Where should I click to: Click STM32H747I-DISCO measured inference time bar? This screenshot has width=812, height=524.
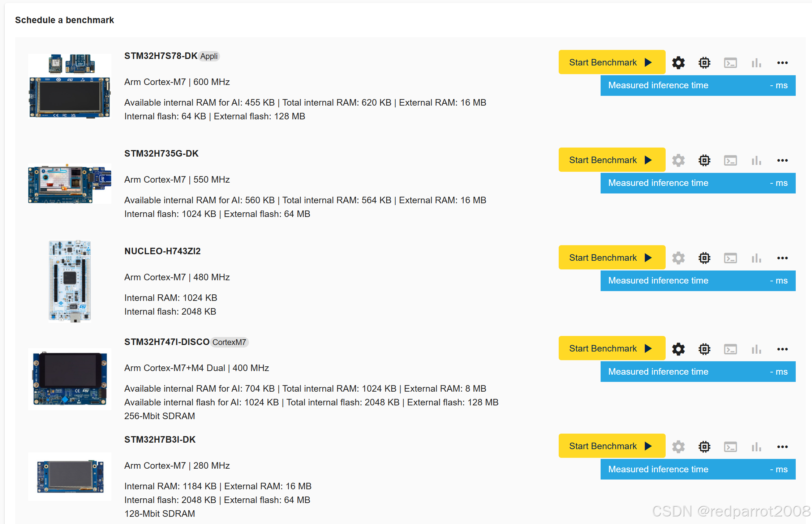698,371
